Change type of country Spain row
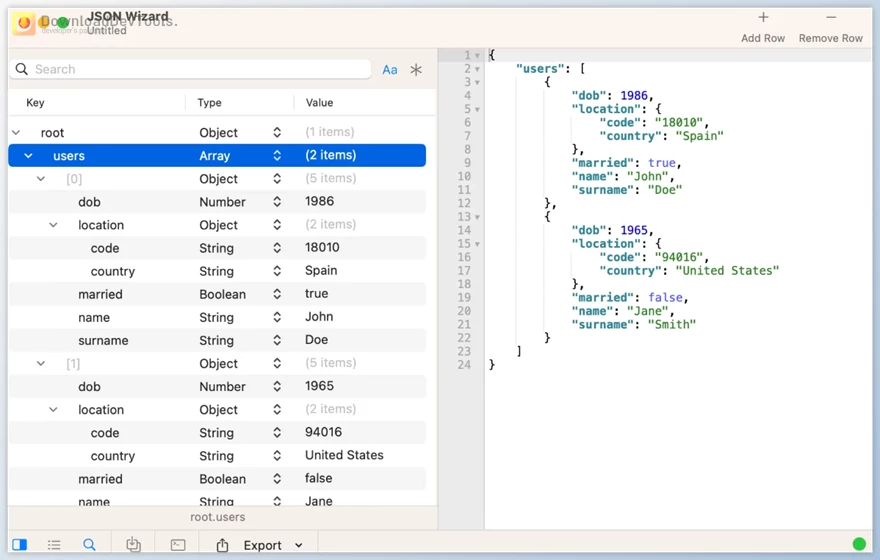The width and height of the screenshot is (880, 560). point(277,271)
